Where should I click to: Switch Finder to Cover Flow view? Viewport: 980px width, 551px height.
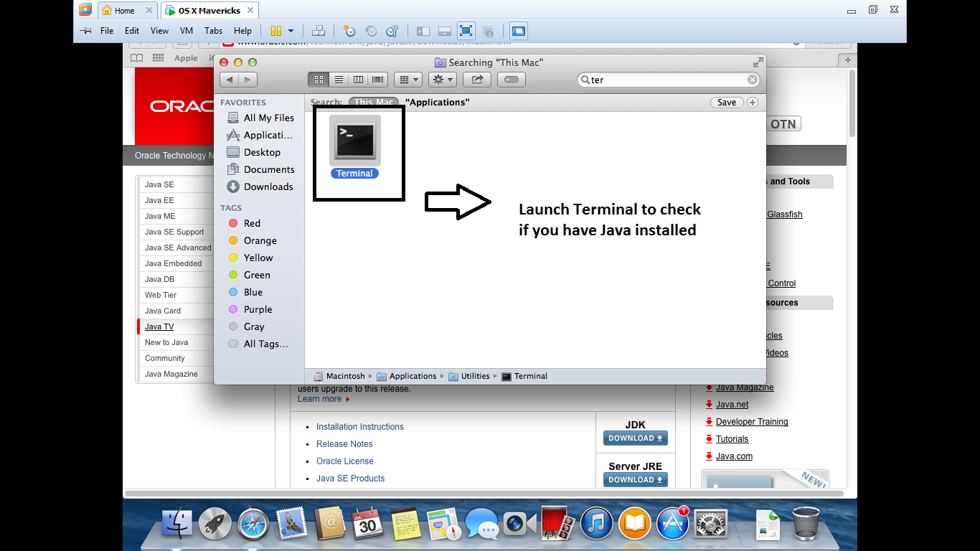click(x=378, y=80)
